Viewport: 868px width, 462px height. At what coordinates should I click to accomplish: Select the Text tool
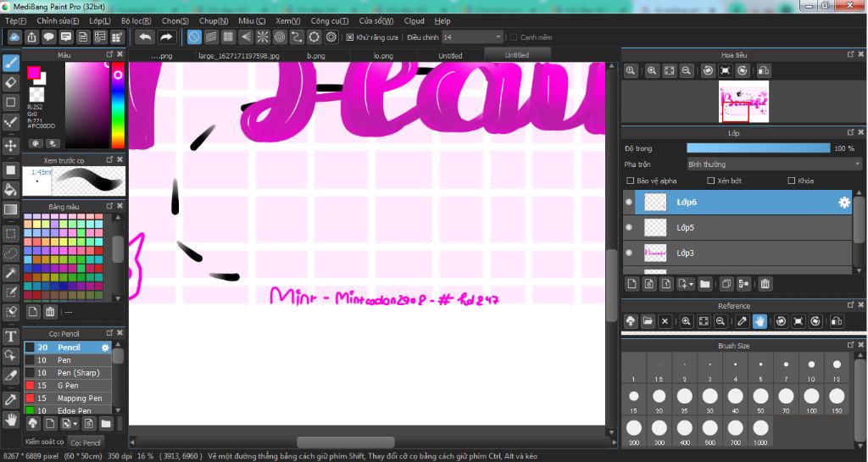tap(10, 336)
